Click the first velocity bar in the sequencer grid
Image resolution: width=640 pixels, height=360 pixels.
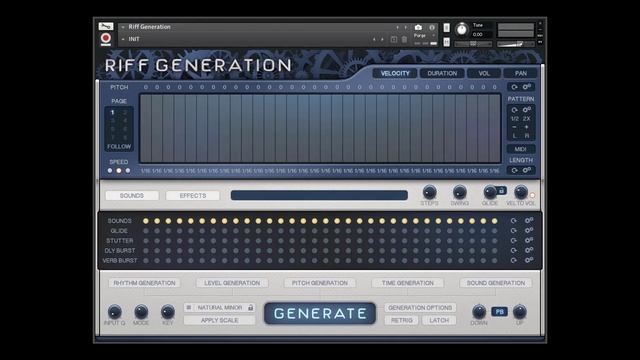tap(146, 129)
